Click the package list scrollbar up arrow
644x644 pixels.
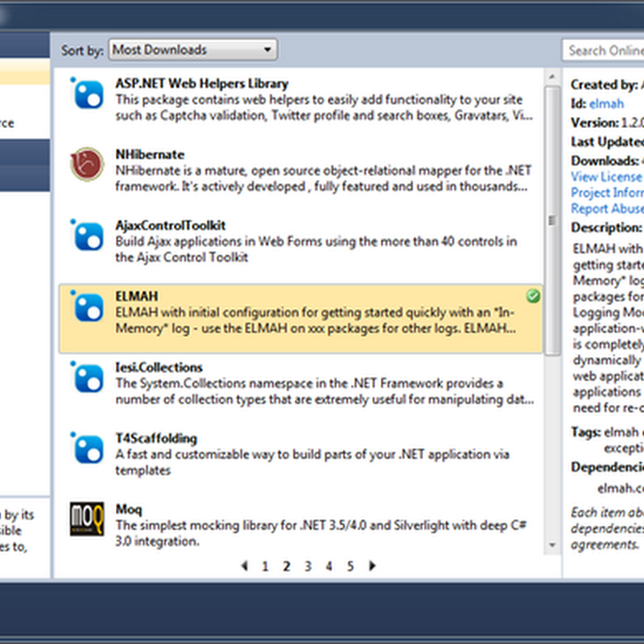(x=552, y=76)
